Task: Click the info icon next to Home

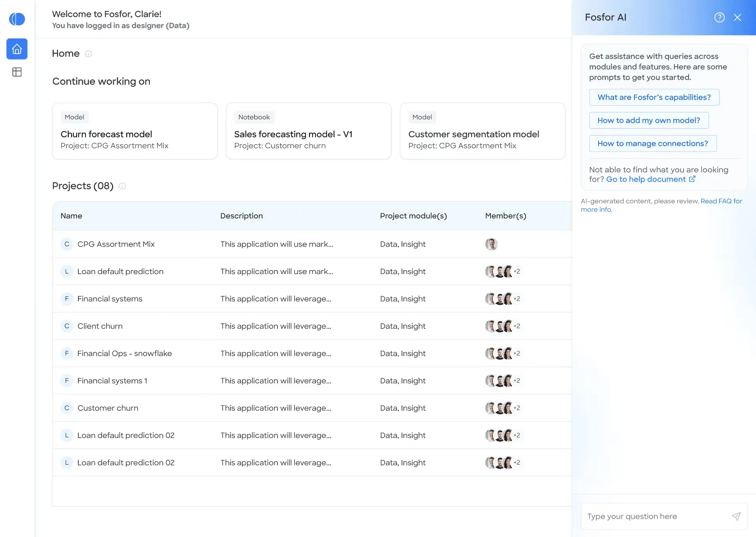Action: click(89, 54)
